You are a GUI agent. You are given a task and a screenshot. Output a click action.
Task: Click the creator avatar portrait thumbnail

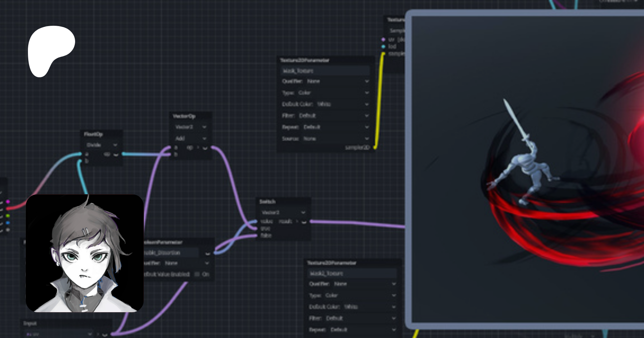pos(85,253)
